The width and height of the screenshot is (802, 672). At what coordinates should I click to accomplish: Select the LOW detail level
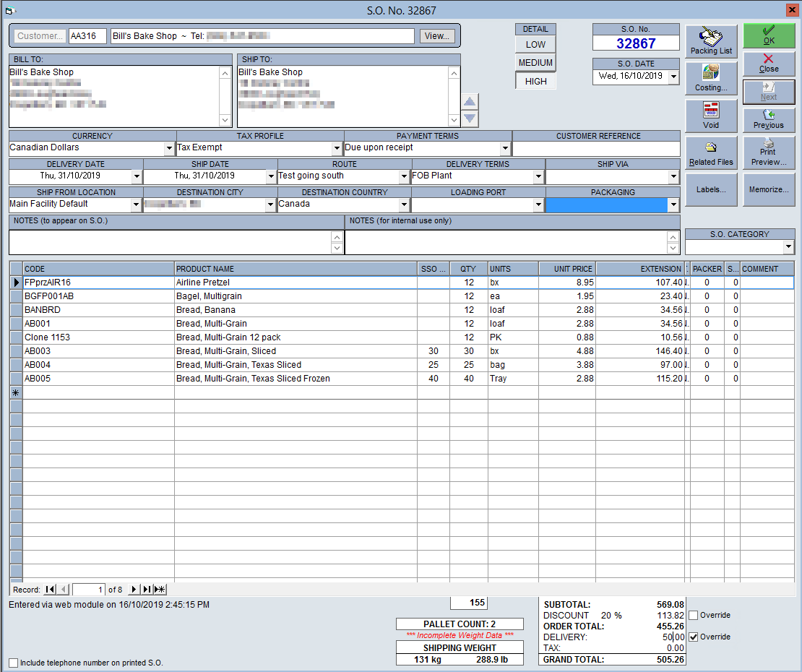(x=535, y=45)
